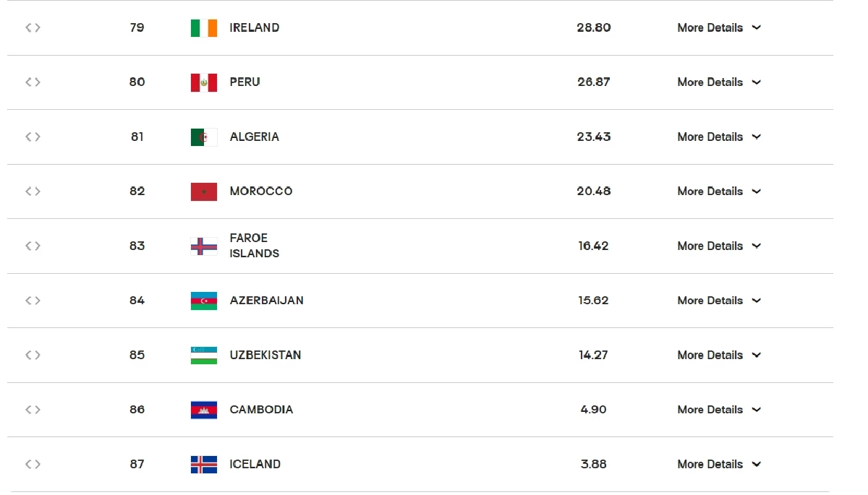The width and height of the screenshot is (868, 495).
Task: Click the Peru flag icon
Action: 204,82
